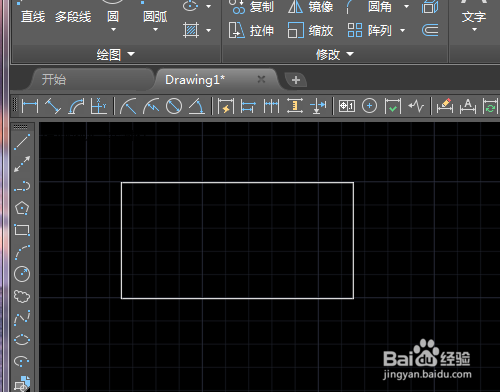Click the 阵列 array command

pyautogui.click(x=369, y=31)
